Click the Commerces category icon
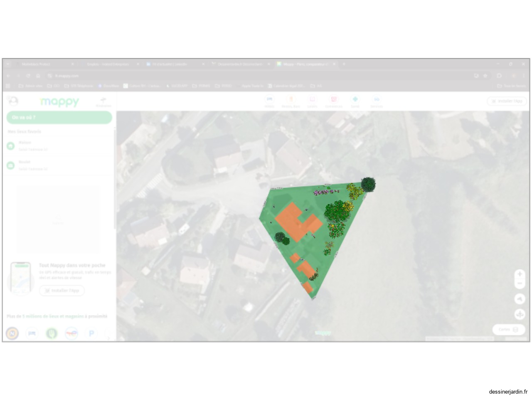 click(333, 100)
